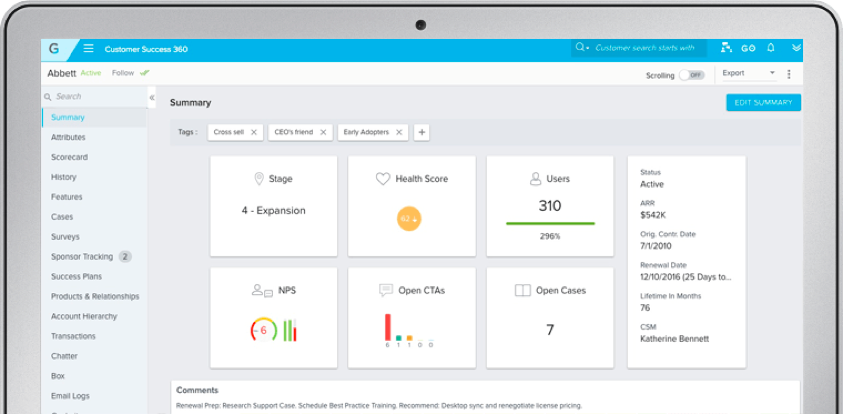The image size is (843, 414).
Task: Open the hamburger navigation menu
Action: coord(89,49)
